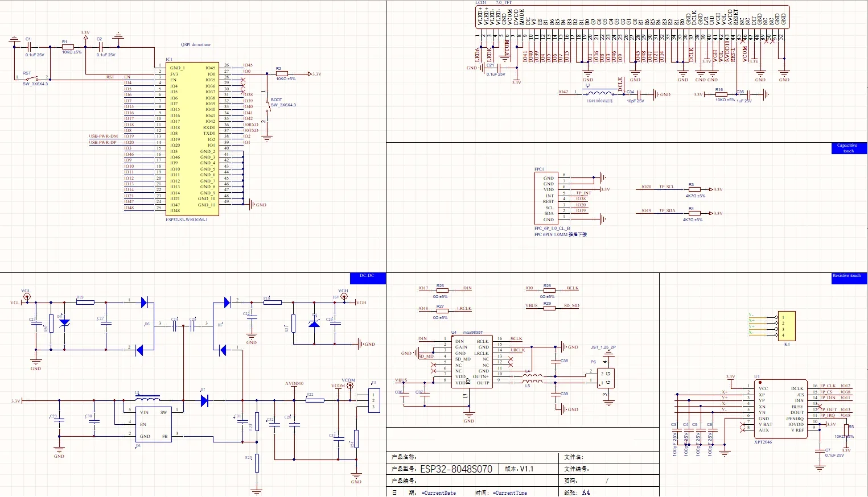Select the ESP32-8048S070 title block text

point(456,469)
